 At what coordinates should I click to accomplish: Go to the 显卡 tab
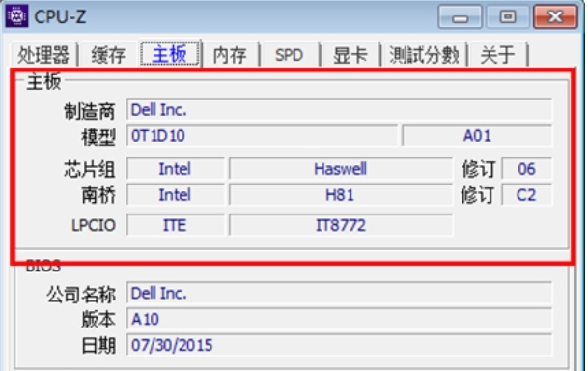[350, 55]
